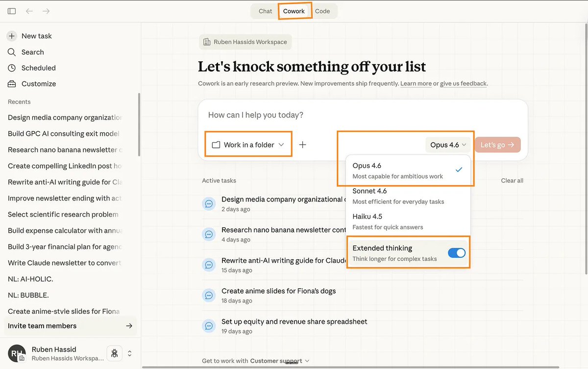Toggle the sidebar panel icon
The image size is (588, 369).
12,11
